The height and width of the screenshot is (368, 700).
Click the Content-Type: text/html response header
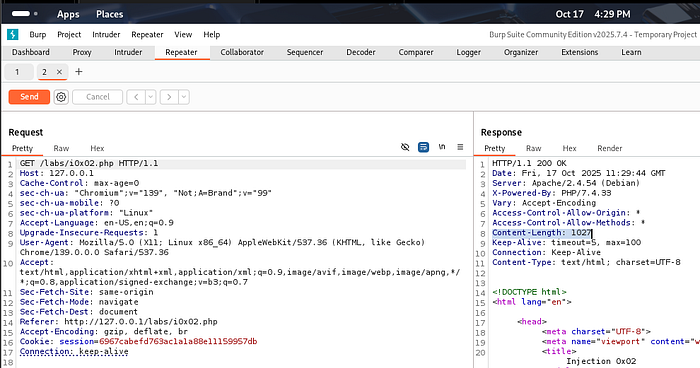click(x=586, y=262)
